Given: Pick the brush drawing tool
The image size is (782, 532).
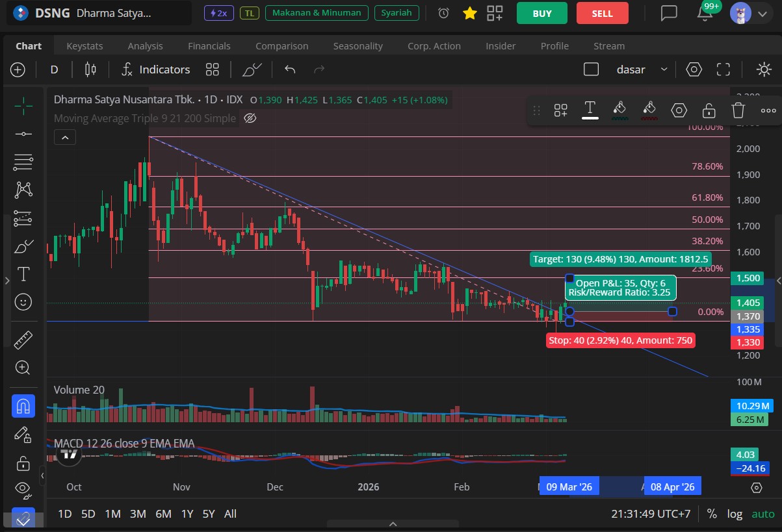Looking at the screenshot, I should click(x=23, y=246).
